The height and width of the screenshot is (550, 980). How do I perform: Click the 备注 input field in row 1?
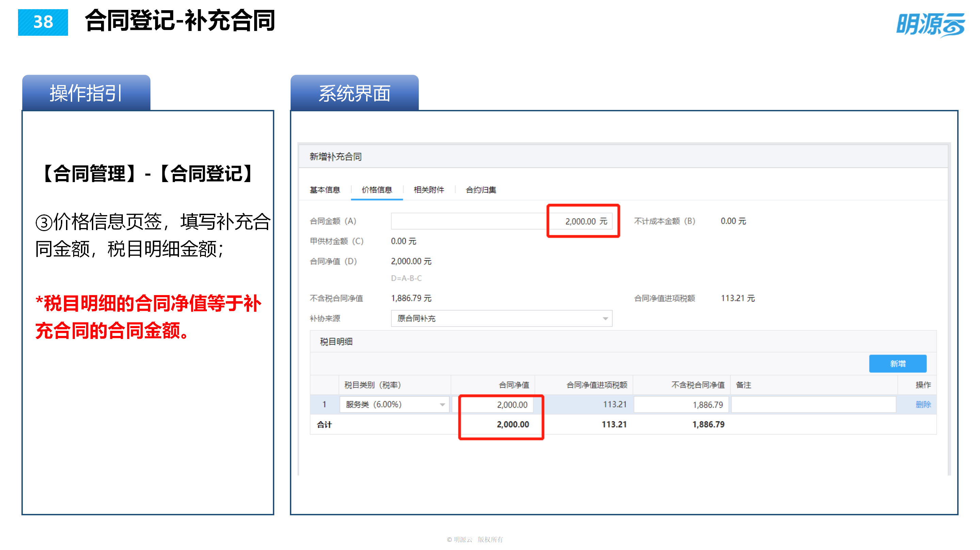click(x=814, y=405)
